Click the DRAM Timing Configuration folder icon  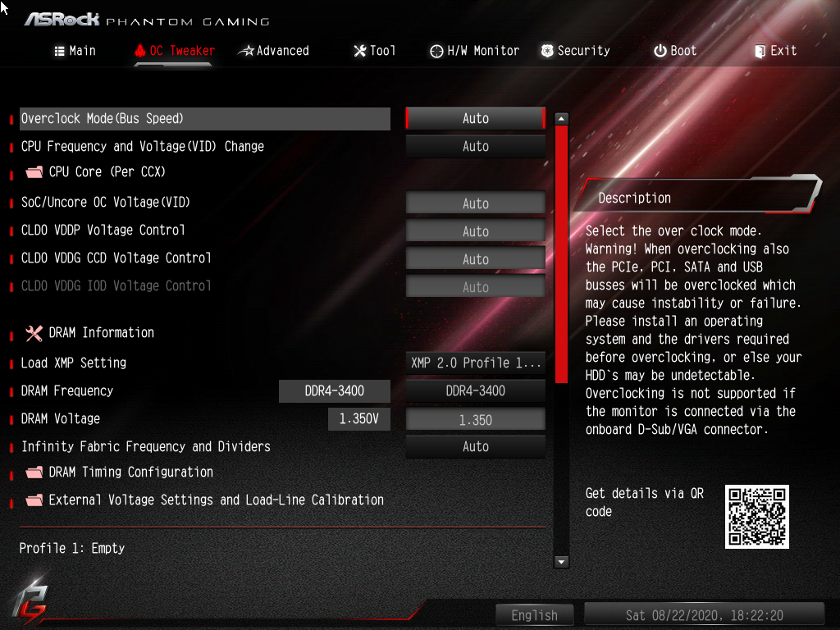34,472
